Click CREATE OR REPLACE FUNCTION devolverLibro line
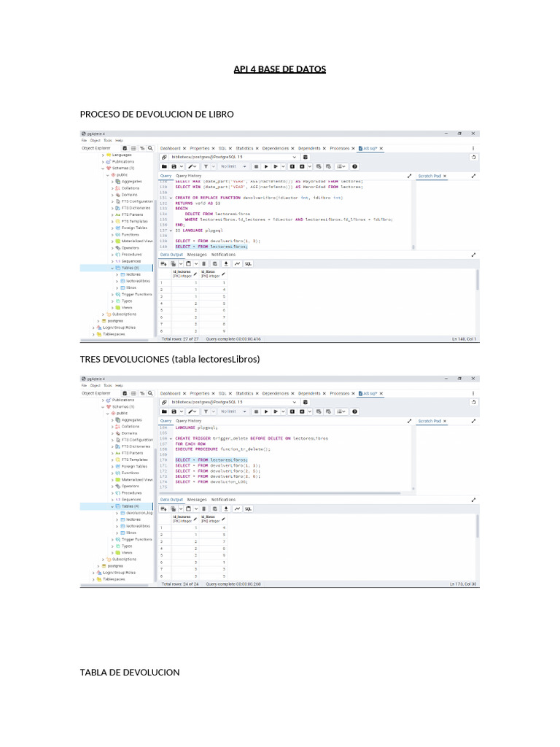This screenshot has height=747, width=560. 259,198
